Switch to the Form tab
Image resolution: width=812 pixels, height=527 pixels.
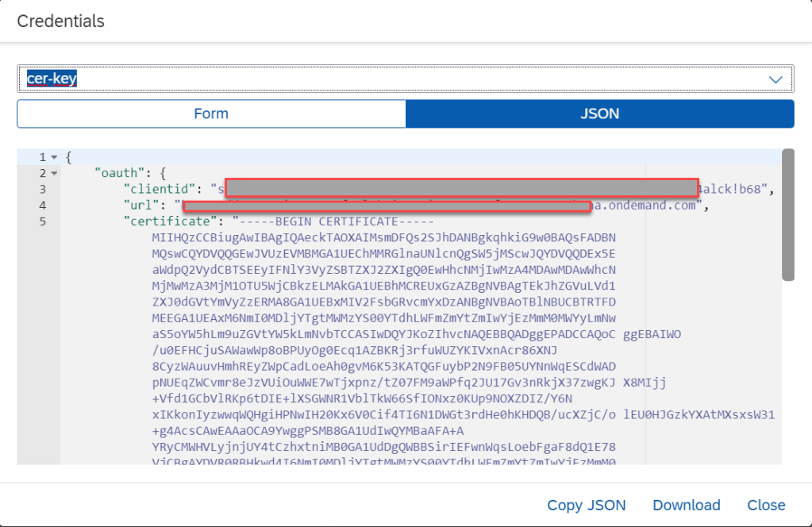coord(211,113)
